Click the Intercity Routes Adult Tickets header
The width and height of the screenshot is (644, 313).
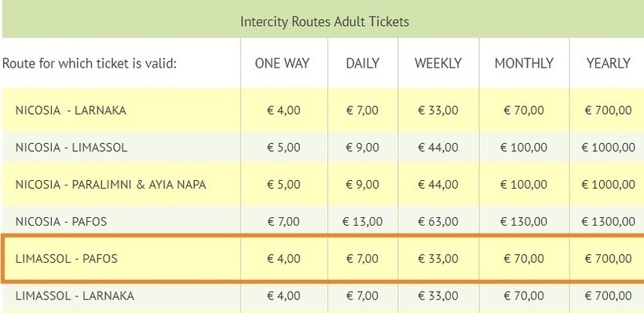324,21
